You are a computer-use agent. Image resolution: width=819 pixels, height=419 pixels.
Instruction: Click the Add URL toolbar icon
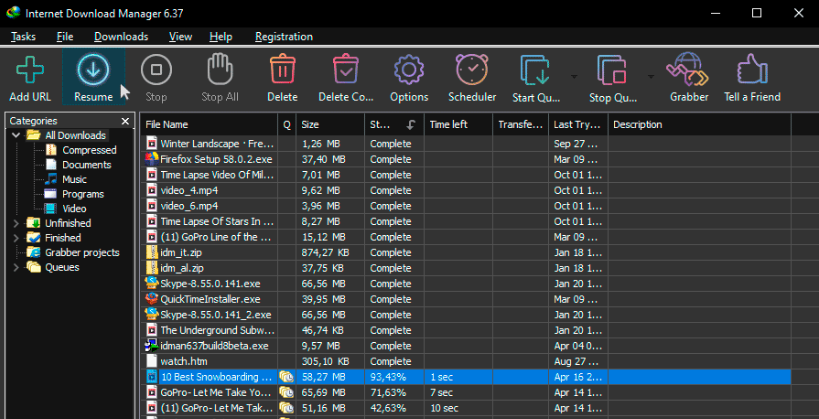click(30, 70)
